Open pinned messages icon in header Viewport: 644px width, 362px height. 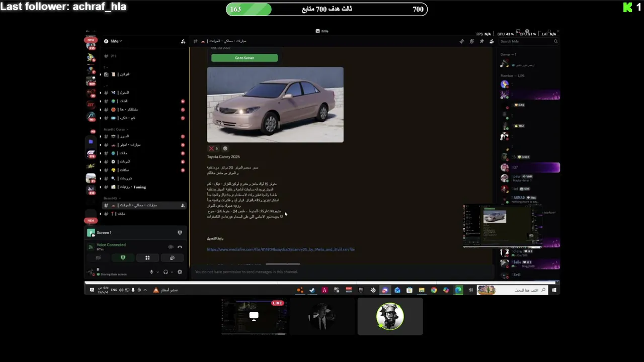[x=481, y=41]
